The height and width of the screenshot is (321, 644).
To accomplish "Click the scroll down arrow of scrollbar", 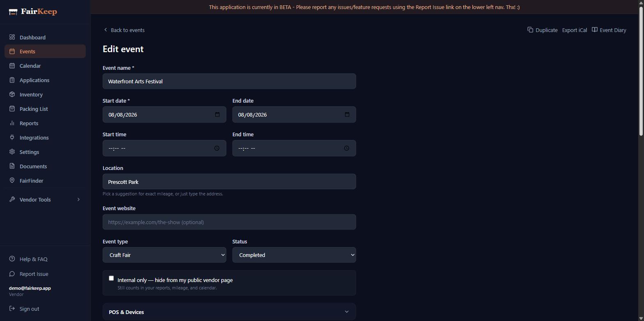I will point(641,318).
